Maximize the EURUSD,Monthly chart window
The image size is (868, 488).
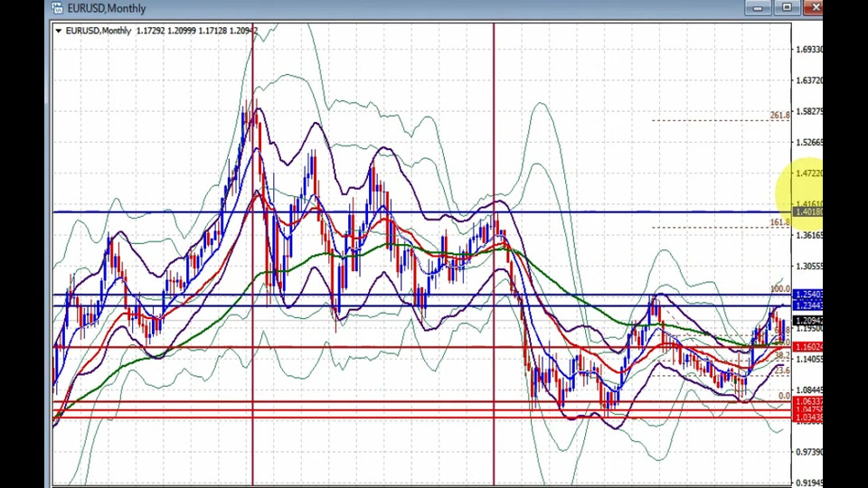click(x=787, y=8)
